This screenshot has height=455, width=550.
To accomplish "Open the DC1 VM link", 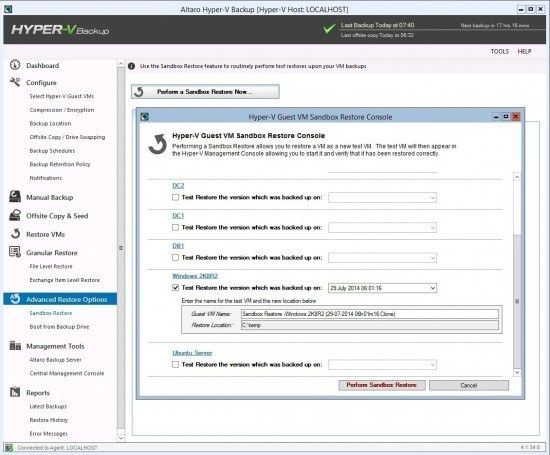I will (x=178, y=216).
